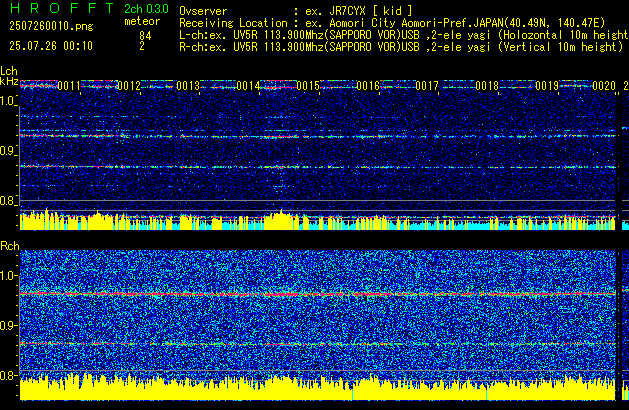Click the R-ch receiver description line
629x410 pixels.
coord(401,47)
